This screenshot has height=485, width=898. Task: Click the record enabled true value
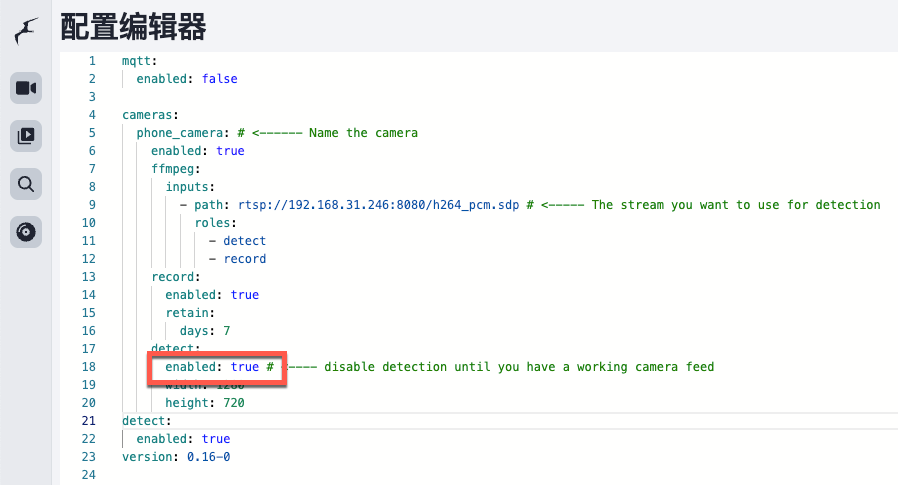click(x=244, y=295)
